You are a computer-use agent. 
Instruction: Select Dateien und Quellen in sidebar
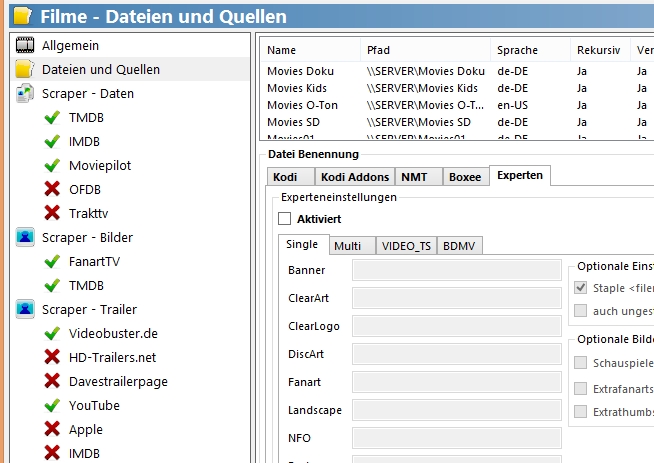tap(101, 70)
